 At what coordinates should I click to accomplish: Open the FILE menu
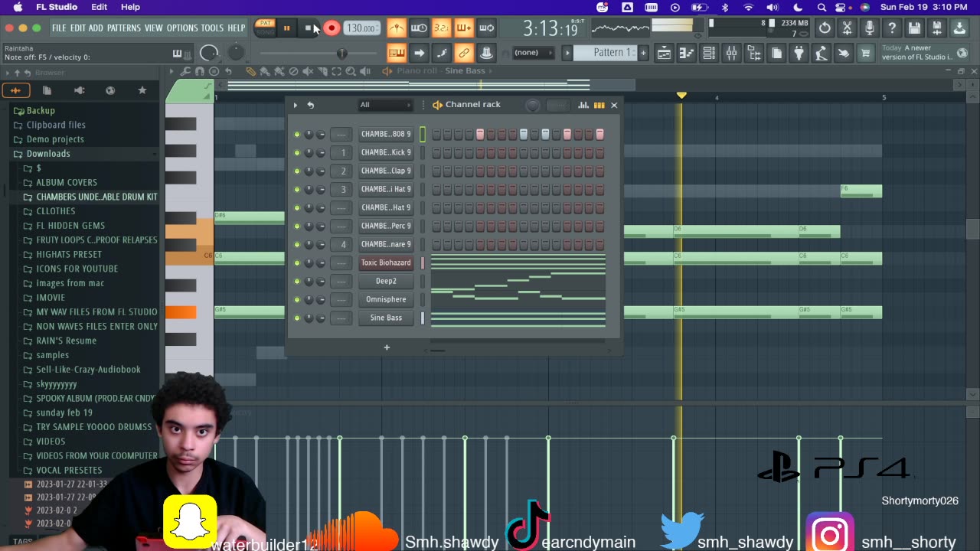click(x=59, y=28)
